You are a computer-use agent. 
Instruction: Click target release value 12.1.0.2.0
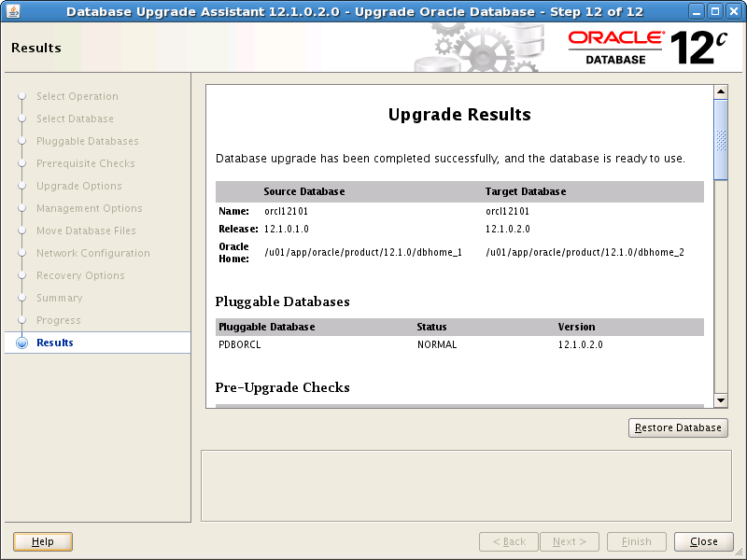[508, 229]
